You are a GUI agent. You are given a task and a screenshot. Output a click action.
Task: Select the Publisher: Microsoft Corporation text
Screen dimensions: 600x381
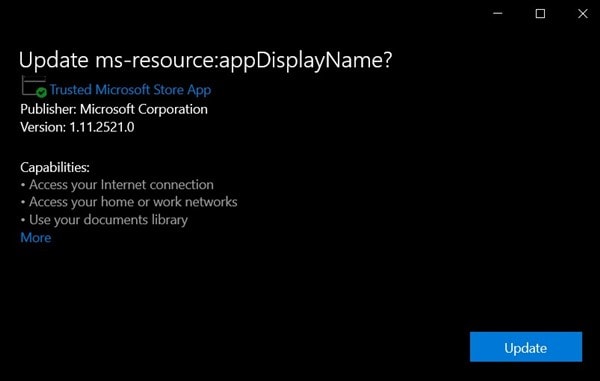[114, 109]
